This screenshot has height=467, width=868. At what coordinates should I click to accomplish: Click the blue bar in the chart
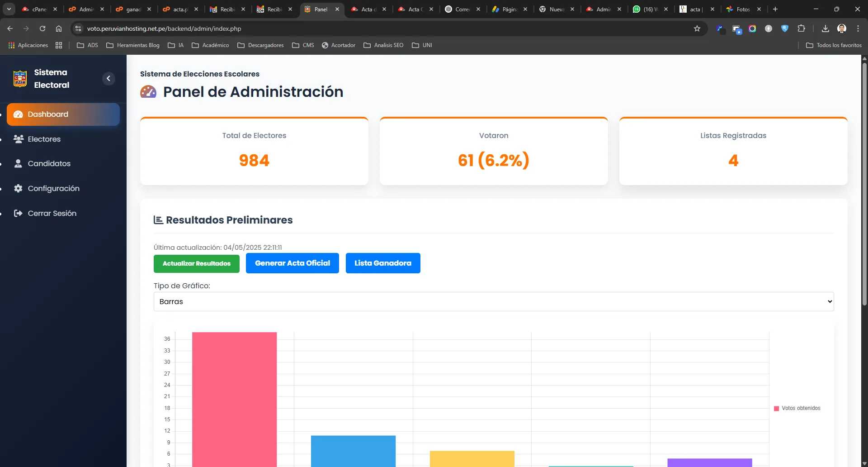pos(353,451)
